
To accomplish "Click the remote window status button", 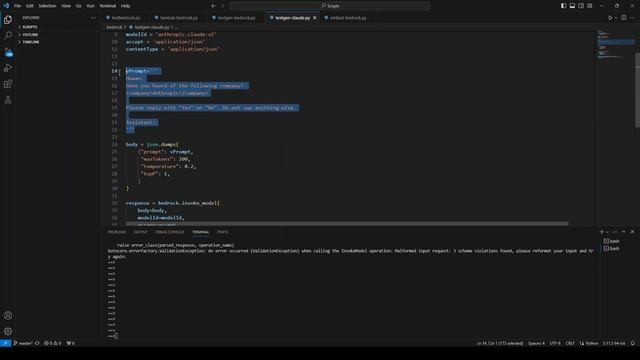I will [x=5, y=343].
